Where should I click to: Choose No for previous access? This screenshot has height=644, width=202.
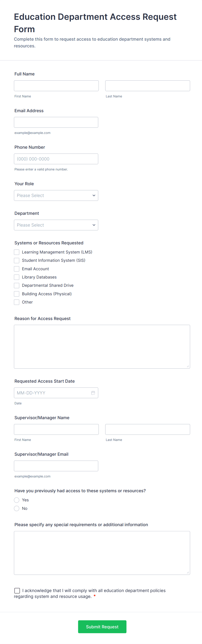pos(17,508)
